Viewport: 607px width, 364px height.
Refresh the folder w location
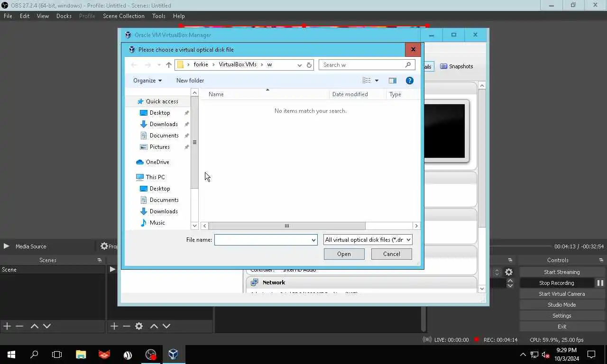[x=309, y=65]
